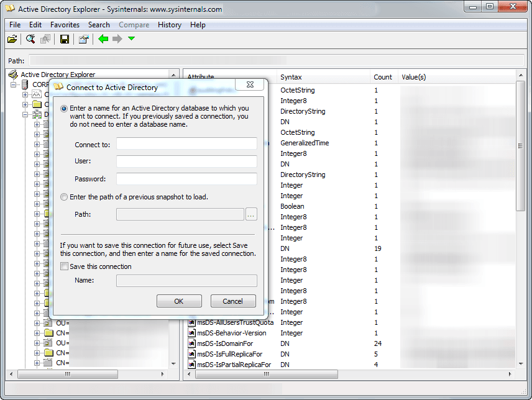The width and height of the screenshot is (532, 400).
Task: Select the Search tool on the toolbar
Action: pos(30,39)
